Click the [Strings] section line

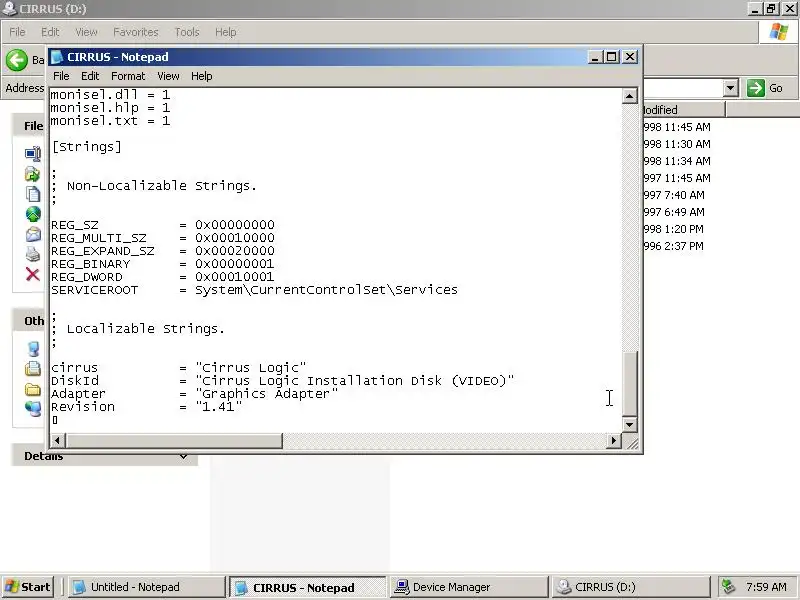[87, 147]
